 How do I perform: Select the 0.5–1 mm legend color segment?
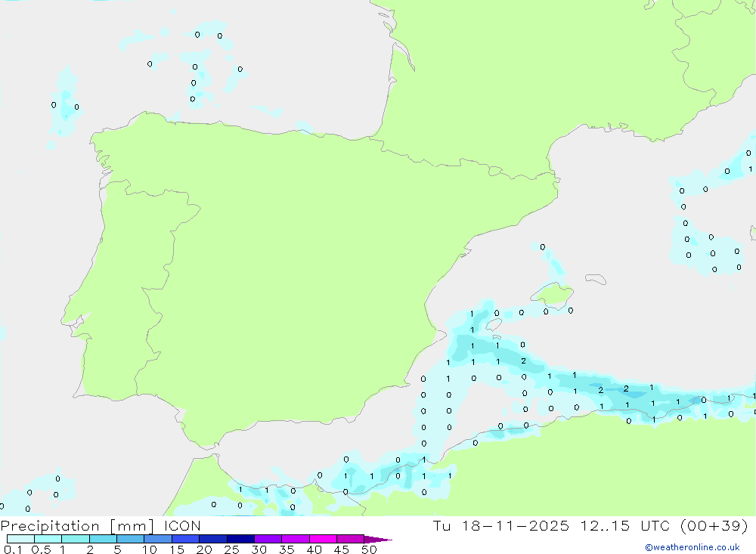(48, 539)
